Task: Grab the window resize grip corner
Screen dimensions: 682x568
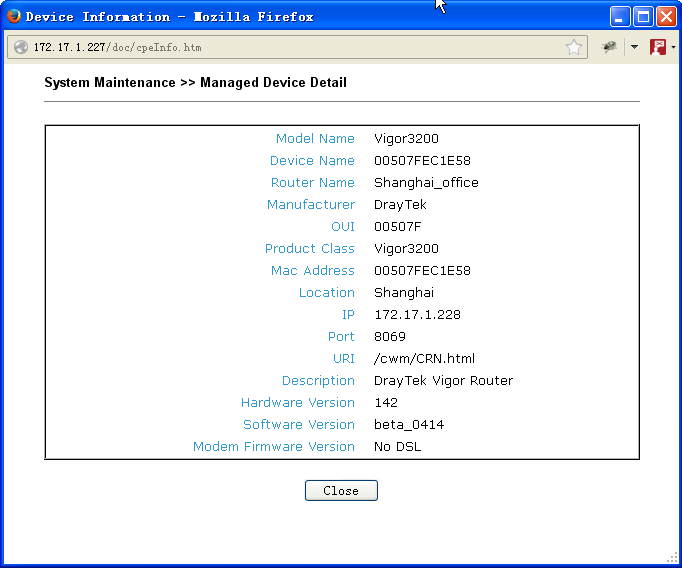Action: tap(673, 558)
